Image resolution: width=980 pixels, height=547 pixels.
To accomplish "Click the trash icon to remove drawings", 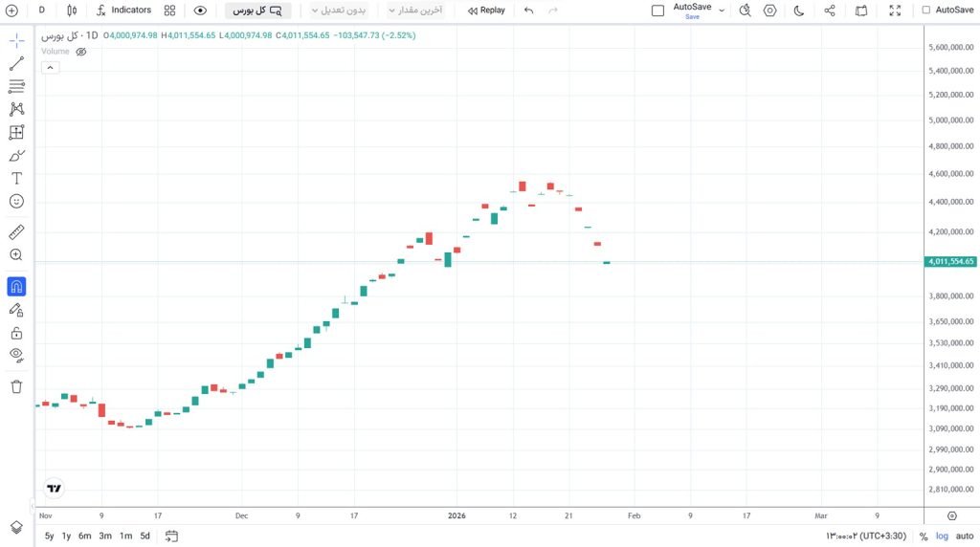I will [x=16, y=386].
